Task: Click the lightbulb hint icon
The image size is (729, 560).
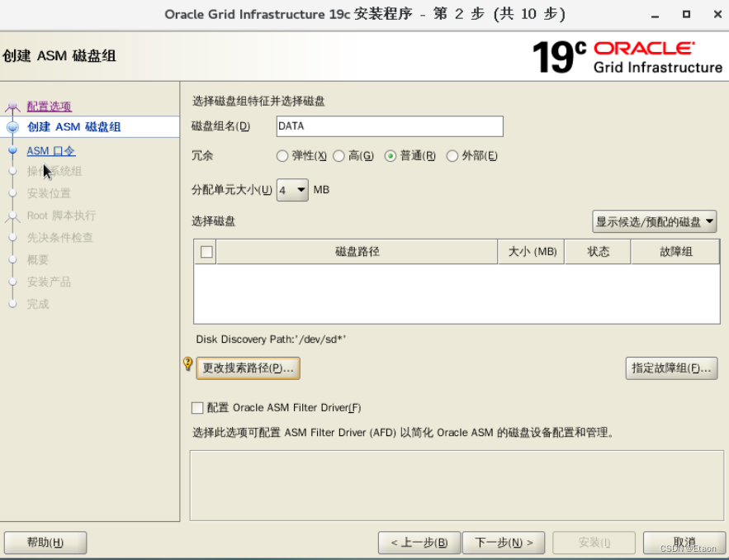Action: pos(188,363)
